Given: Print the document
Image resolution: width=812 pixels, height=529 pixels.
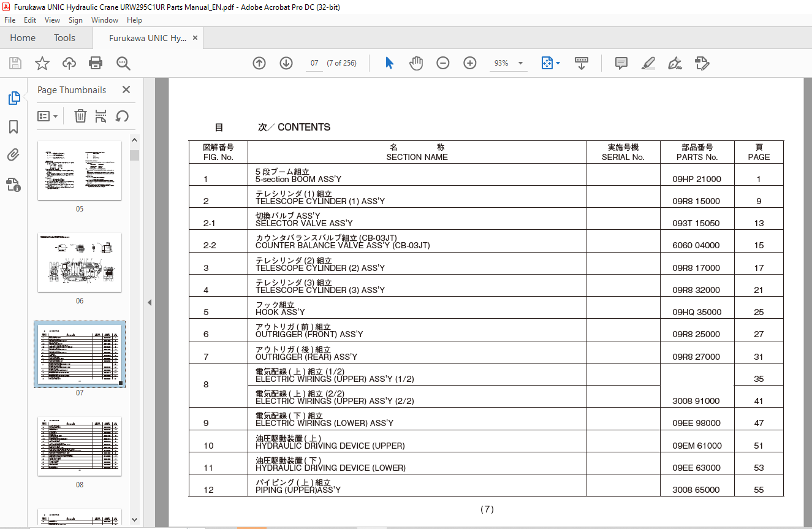Looking at the screenshot, I should (x=96, y=63).
